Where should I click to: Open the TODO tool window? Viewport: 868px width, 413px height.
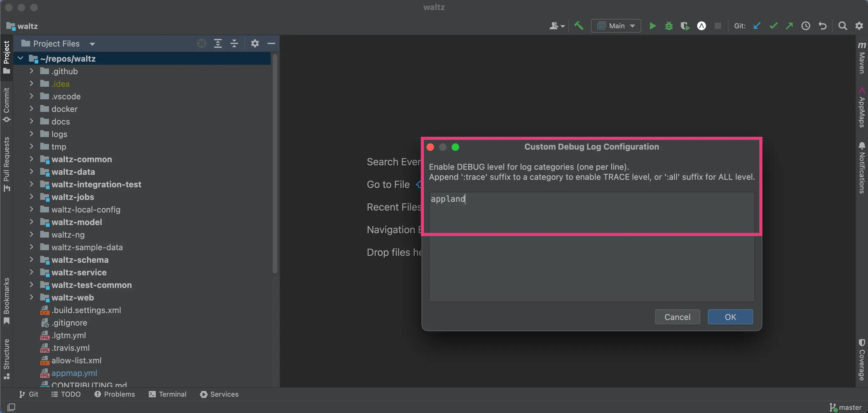tap(66, 394)
